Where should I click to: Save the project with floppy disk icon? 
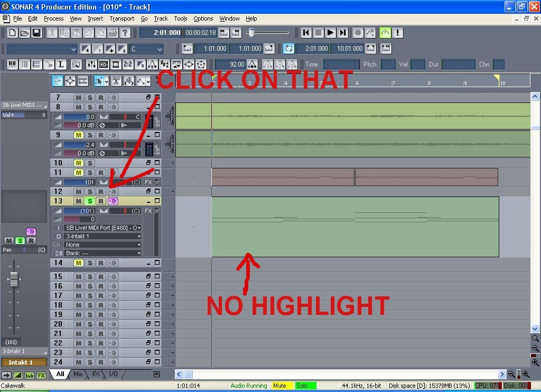click(x=36, y=33)
